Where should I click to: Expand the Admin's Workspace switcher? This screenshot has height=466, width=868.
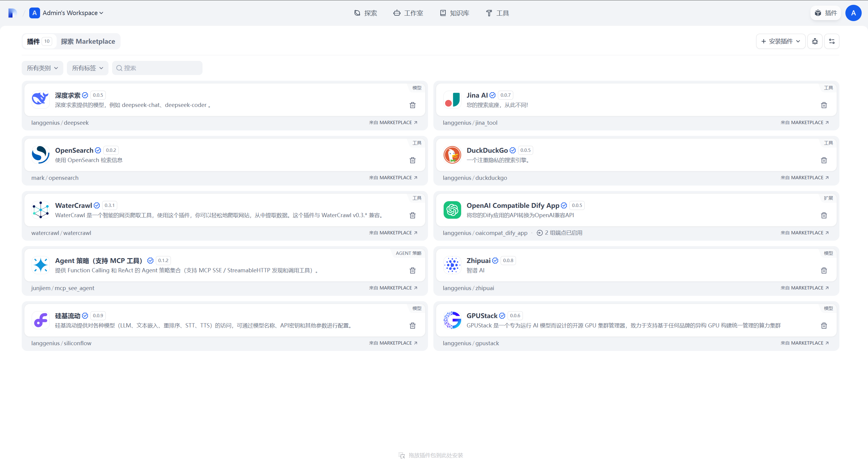(x=66, y=13)
